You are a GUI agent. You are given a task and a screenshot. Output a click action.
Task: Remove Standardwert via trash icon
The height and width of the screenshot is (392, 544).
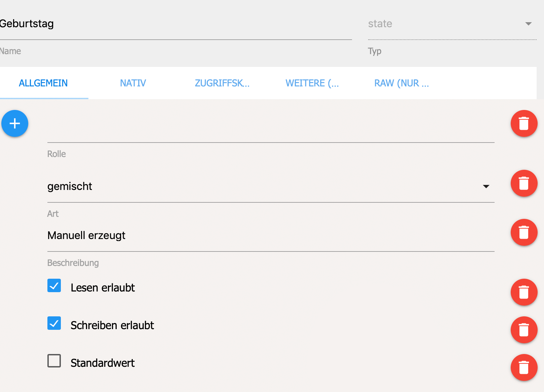point(524,367)
